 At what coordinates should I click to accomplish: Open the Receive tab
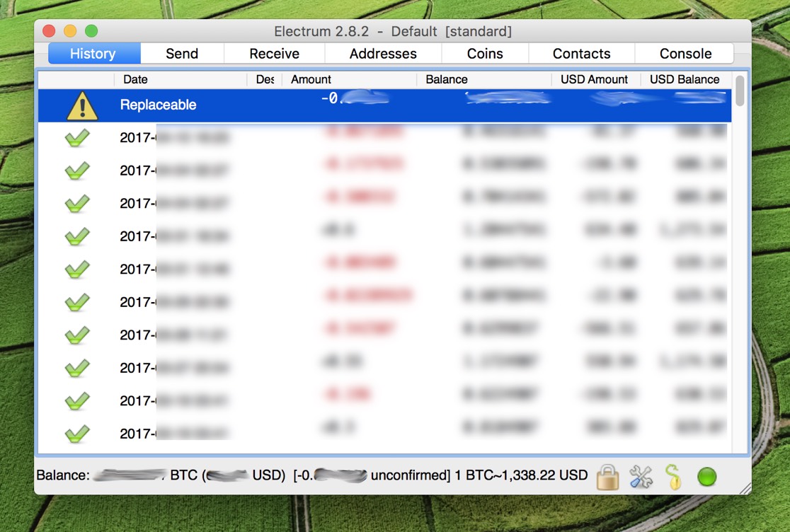point(274,53)
